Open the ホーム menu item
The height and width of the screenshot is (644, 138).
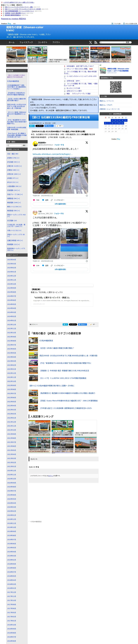pos(11,43)
